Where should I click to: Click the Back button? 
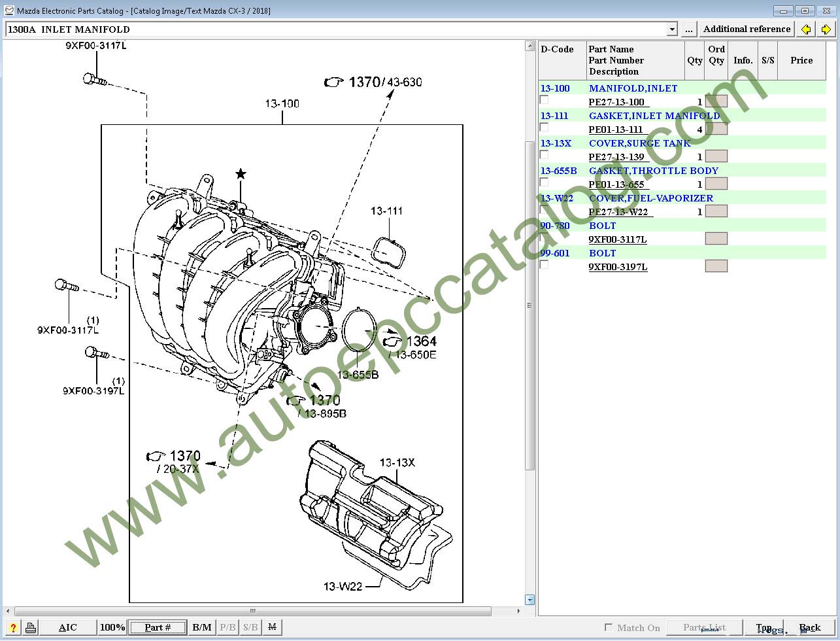[810, 627]
